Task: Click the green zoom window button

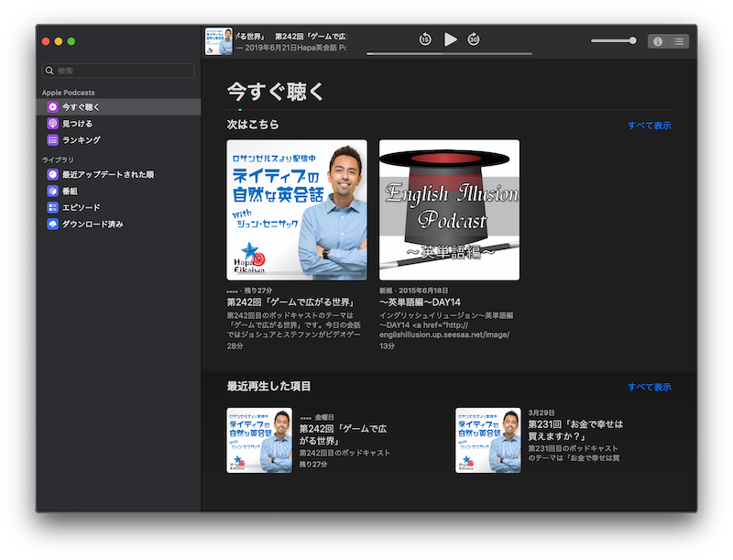Action: [x=71, y=41]
